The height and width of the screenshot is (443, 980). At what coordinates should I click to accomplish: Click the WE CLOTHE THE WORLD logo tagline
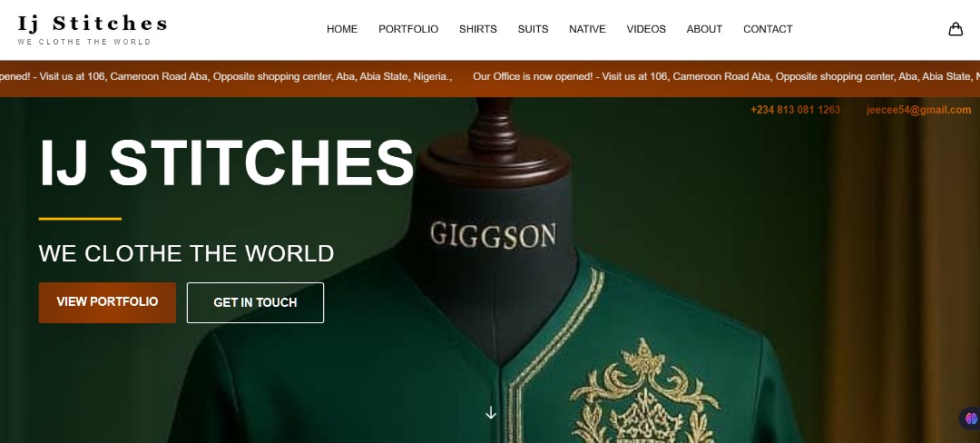point(84,42)
